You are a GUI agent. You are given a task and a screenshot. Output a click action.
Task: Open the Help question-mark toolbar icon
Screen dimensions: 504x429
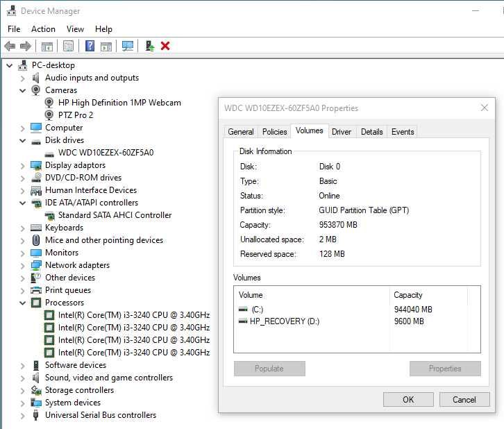pos(90,46)
